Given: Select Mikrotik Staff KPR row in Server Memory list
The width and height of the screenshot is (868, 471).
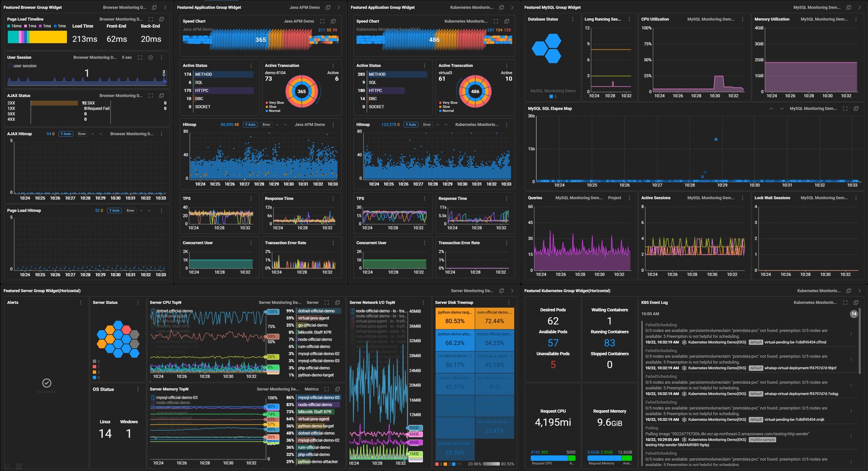Looking at the screenshot, I should pos(313,412).
